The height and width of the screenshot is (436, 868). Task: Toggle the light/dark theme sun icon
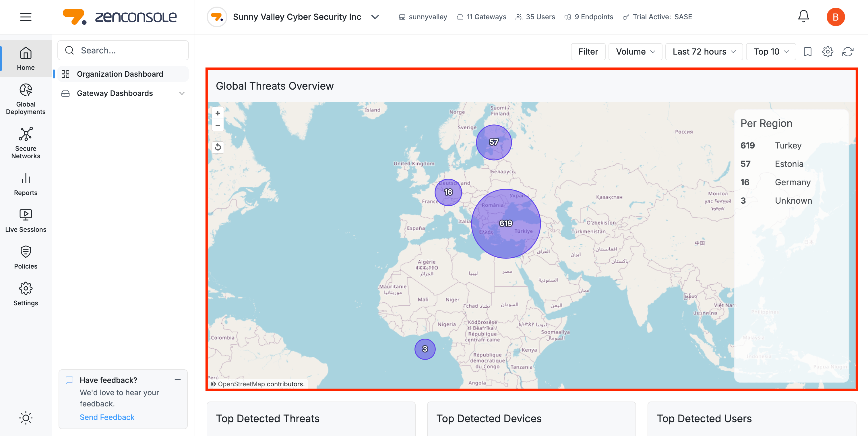(26, 418)
